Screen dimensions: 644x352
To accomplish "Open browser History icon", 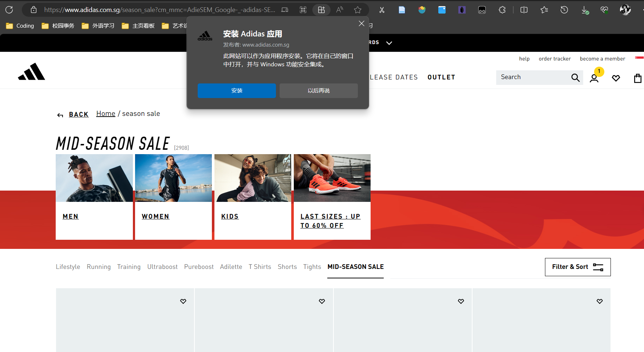I will pos(564,10).
